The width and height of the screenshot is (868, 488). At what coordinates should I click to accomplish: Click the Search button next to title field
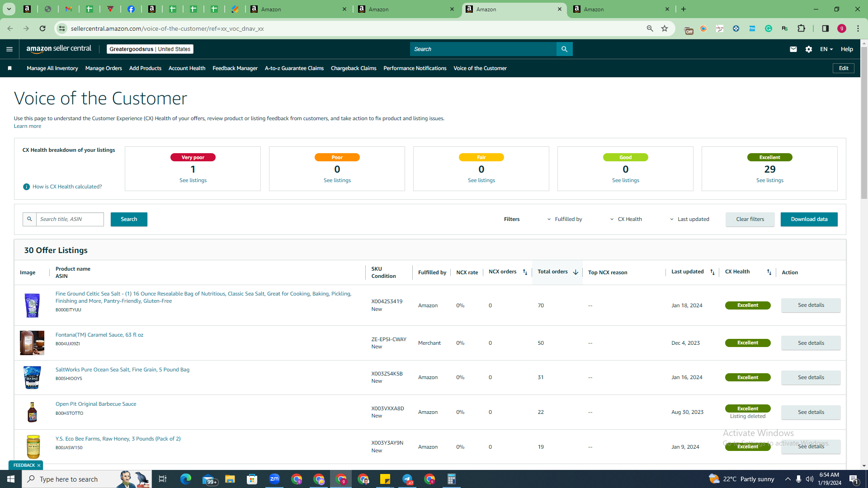(x=129, y=219)
